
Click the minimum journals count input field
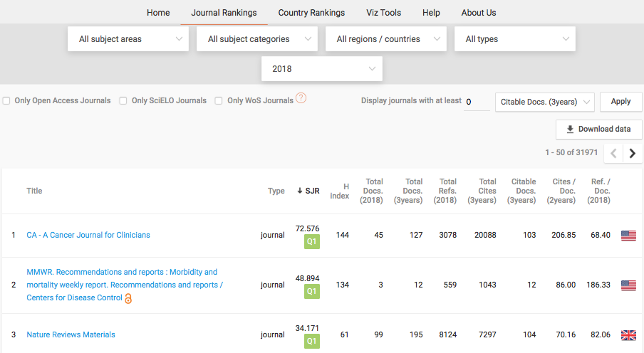click(x=477, y=102)
